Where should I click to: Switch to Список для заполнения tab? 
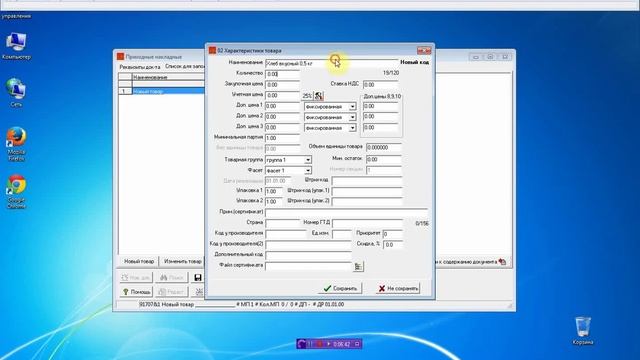point(184,66)
